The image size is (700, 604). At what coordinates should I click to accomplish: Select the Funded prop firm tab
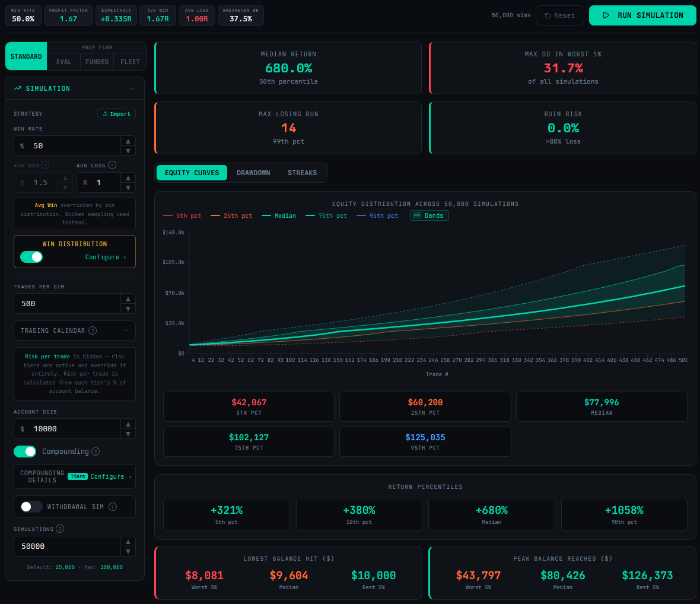pos(97,62)
